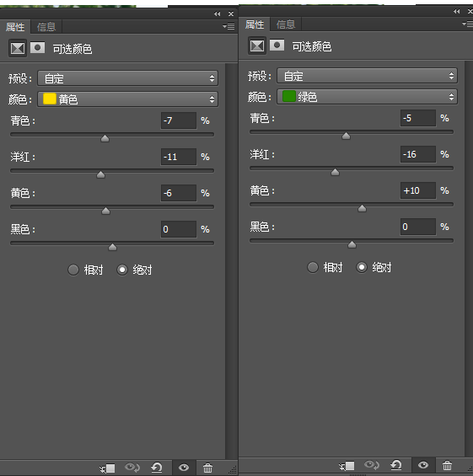Delete adjustment layer via left trash icon
The image size is (473, 476).
[x=207, y=468]
